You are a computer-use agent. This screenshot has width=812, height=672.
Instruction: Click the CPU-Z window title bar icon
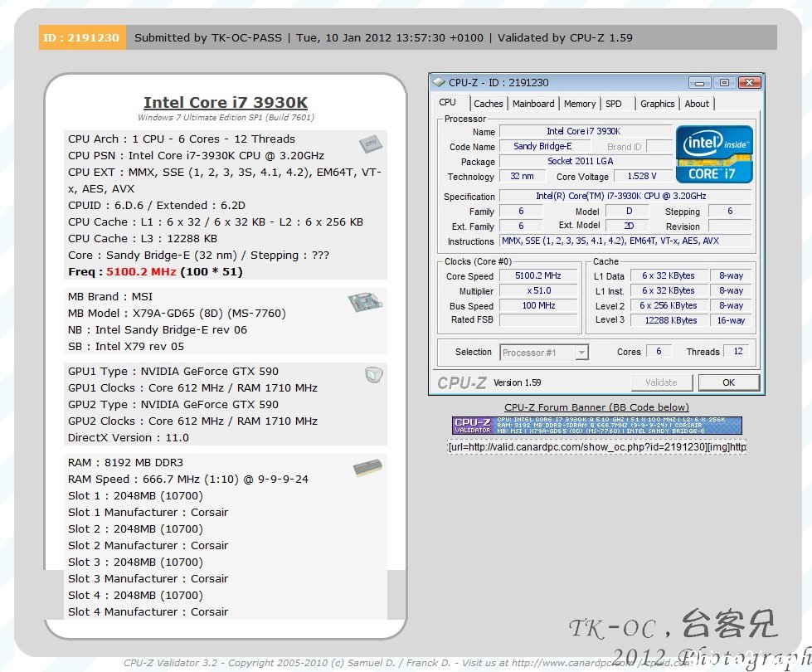coord(439,82)
